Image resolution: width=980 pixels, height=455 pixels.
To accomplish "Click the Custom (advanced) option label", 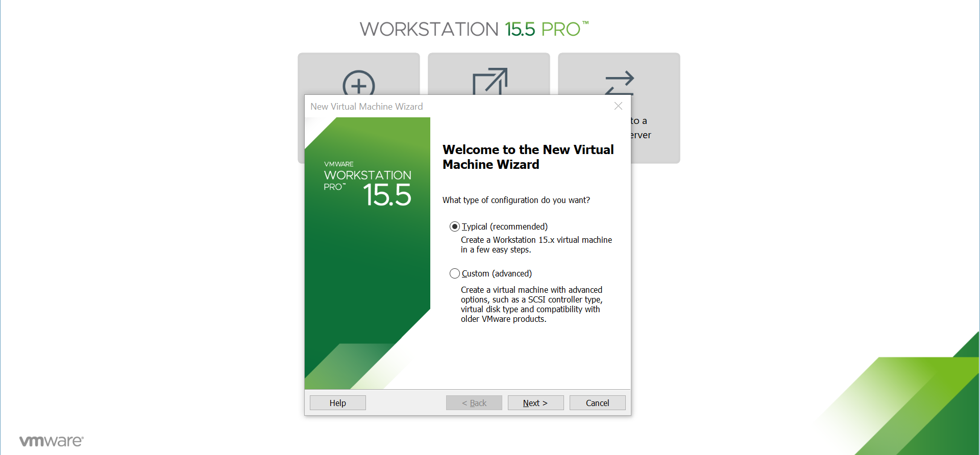I will tap(497, 273).
